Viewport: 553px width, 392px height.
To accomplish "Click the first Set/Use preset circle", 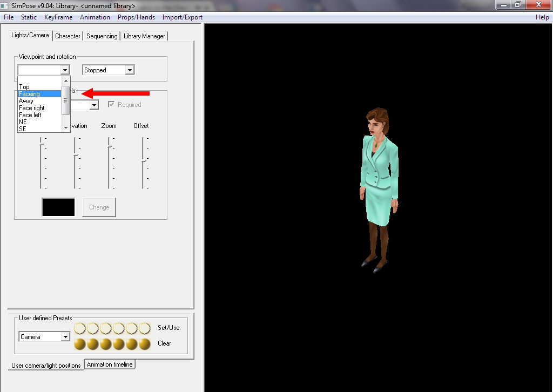I will [80, 328].
